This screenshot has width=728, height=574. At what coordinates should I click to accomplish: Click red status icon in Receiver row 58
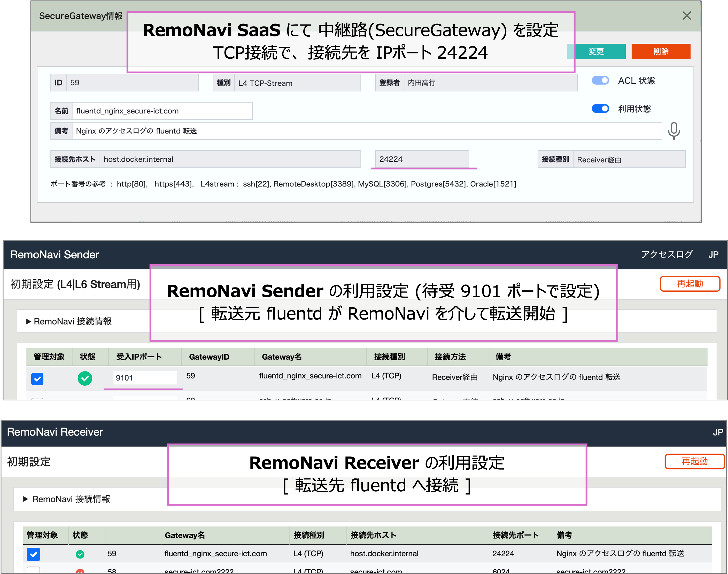80,571
